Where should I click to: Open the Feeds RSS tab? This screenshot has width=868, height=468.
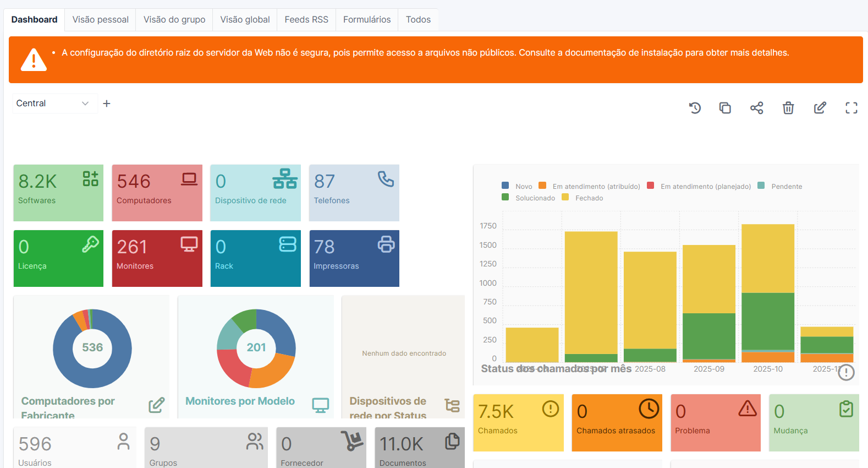pos(306,20)
